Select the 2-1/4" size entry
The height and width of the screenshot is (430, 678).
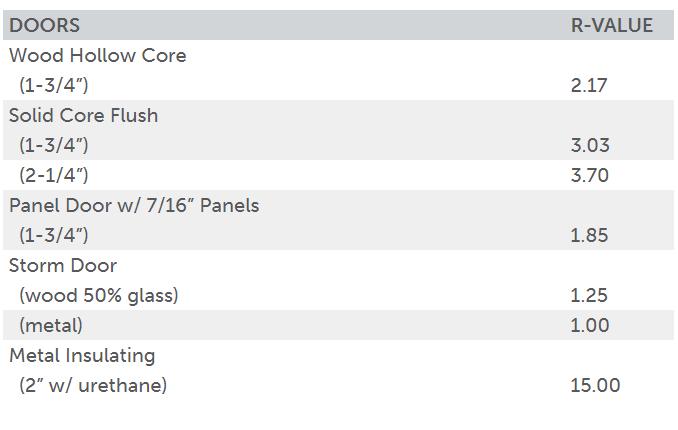tap(54, 175)
